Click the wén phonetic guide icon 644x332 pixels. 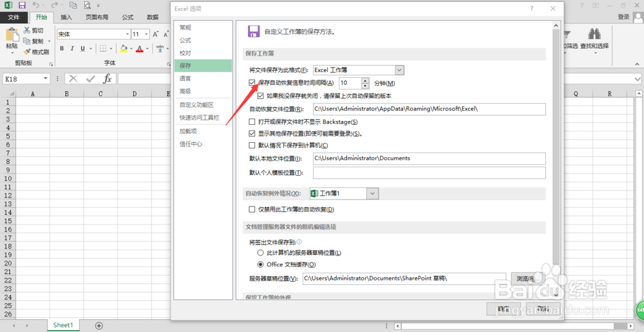(160, 48)
